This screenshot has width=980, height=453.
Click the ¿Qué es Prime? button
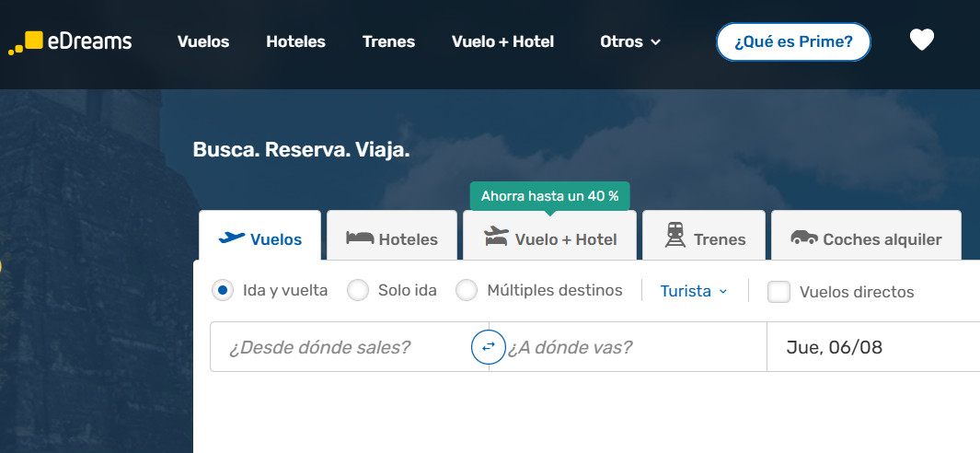(x=793, y=42)
